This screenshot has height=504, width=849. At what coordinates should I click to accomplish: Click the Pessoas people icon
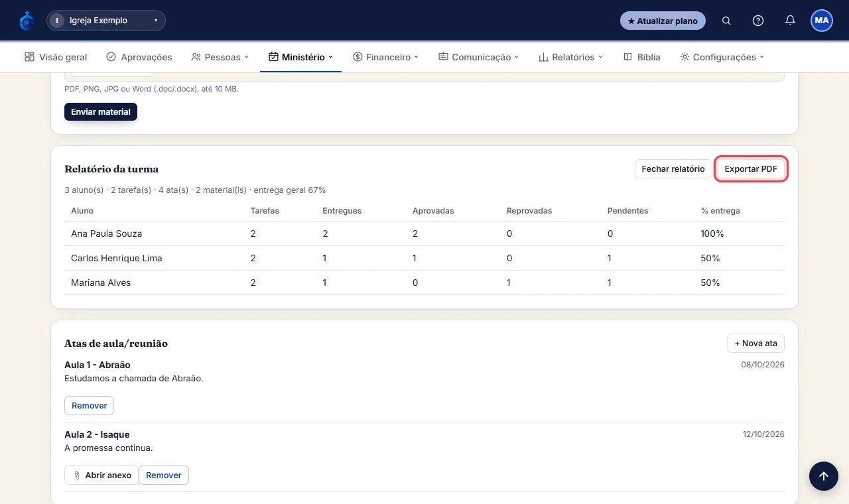196,57
